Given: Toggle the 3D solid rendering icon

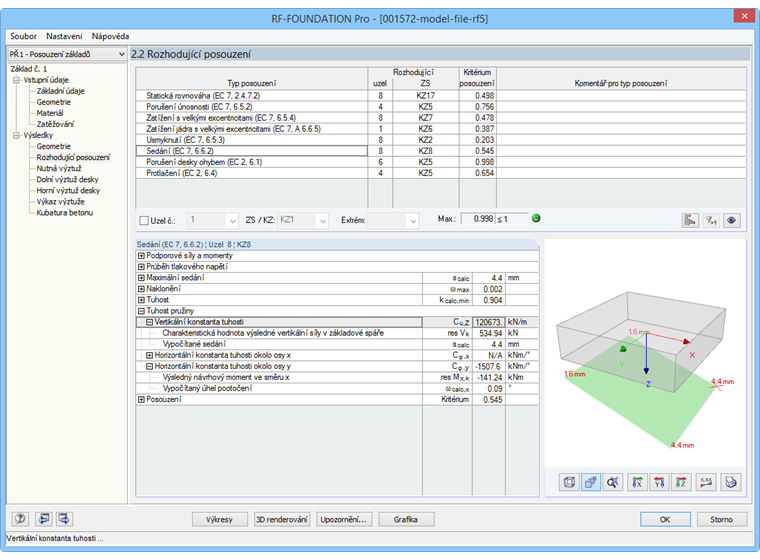Looking at the screenshot, I should [x=591, y=482].
